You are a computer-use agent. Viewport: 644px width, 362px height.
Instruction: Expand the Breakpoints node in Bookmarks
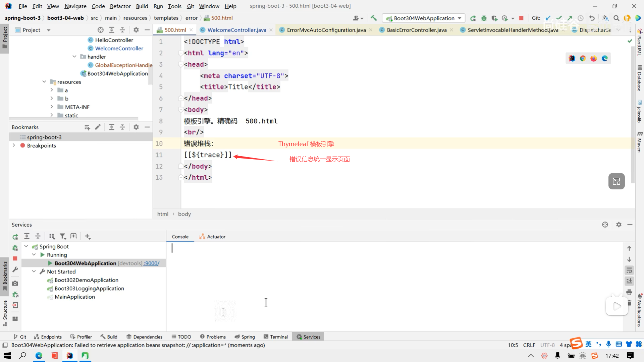[x=14, y=145]
